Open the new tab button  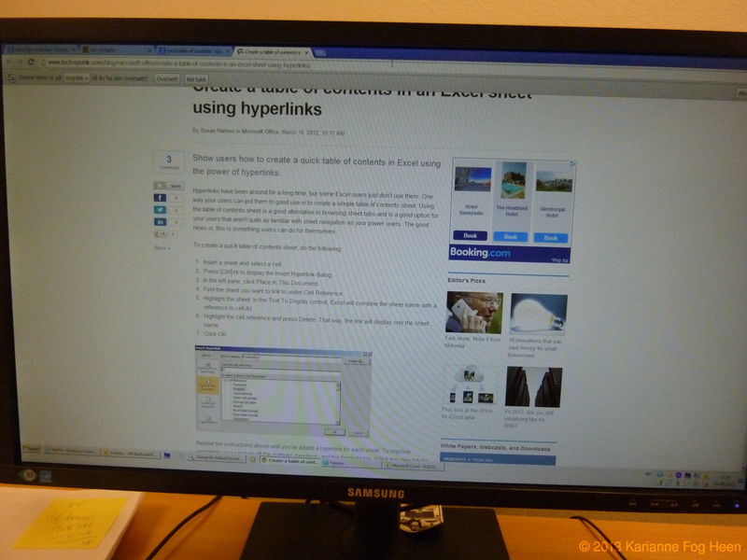(x=319, y=53)
